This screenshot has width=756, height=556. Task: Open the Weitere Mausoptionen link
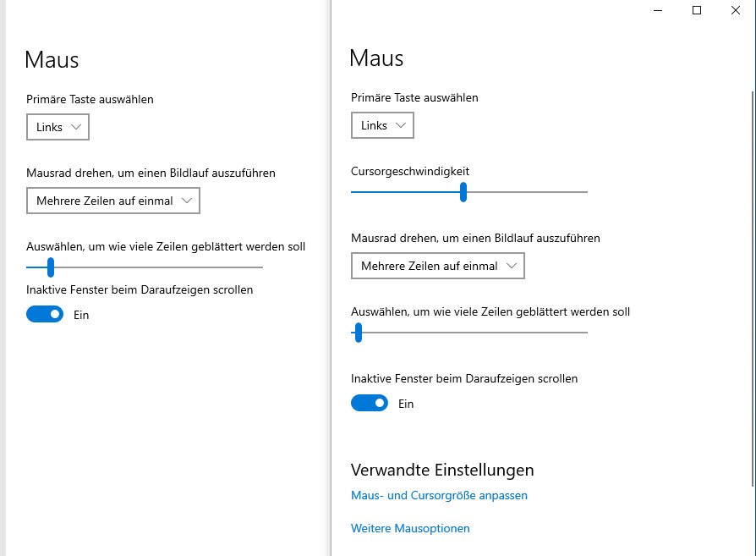click(410, 529)
